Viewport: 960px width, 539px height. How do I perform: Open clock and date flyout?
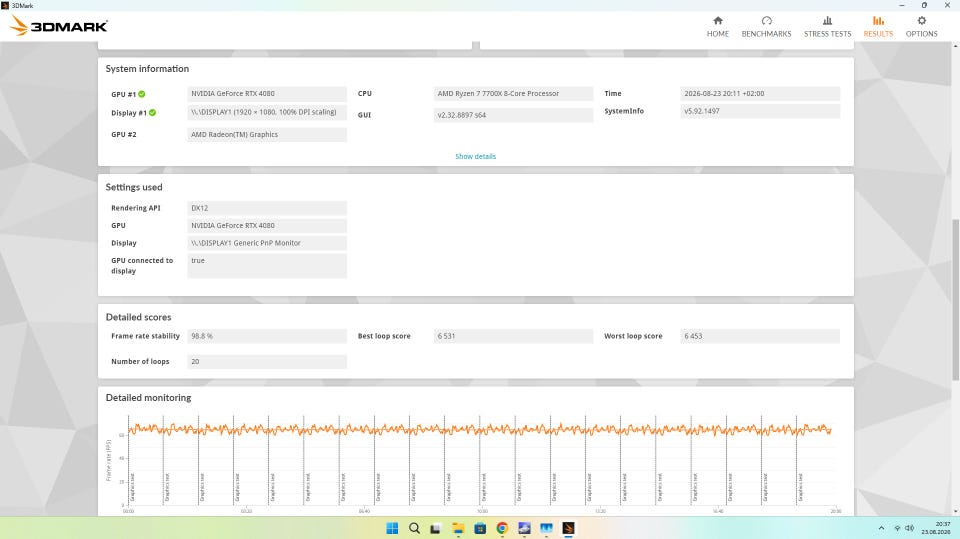(x=937, y=528)
